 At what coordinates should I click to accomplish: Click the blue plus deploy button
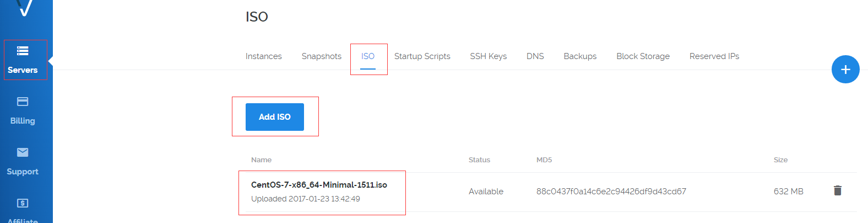point(845,70)
